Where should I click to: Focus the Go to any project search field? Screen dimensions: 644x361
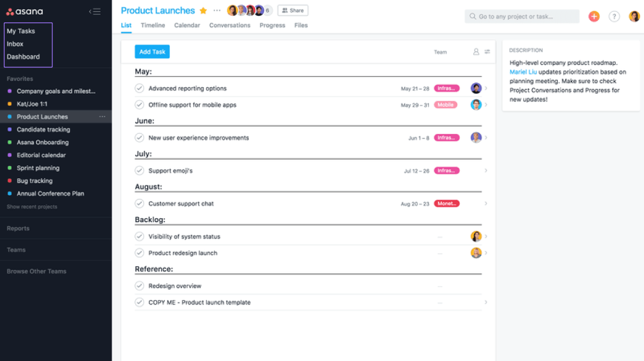(522, 16)
